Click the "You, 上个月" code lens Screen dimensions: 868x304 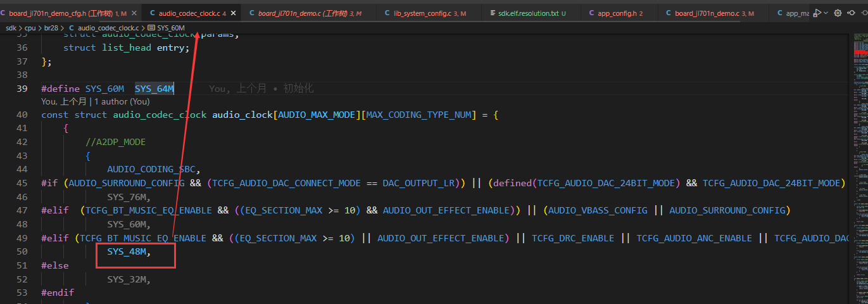click(63, 101)
